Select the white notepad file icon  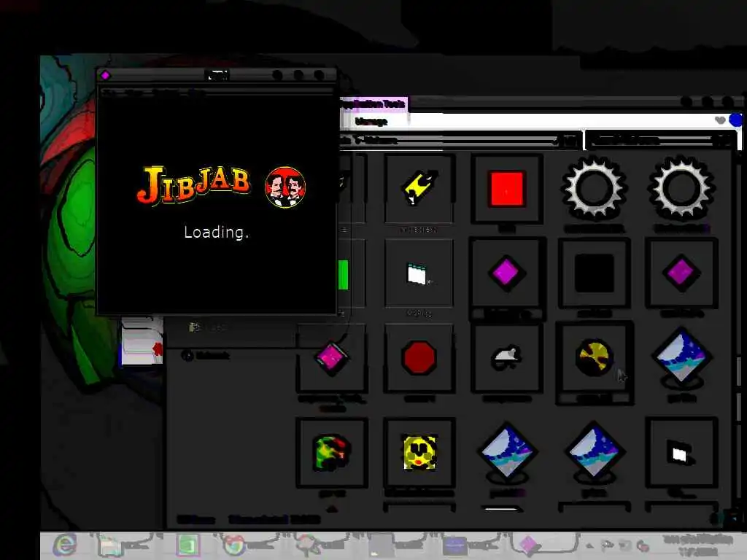point(417,274)
